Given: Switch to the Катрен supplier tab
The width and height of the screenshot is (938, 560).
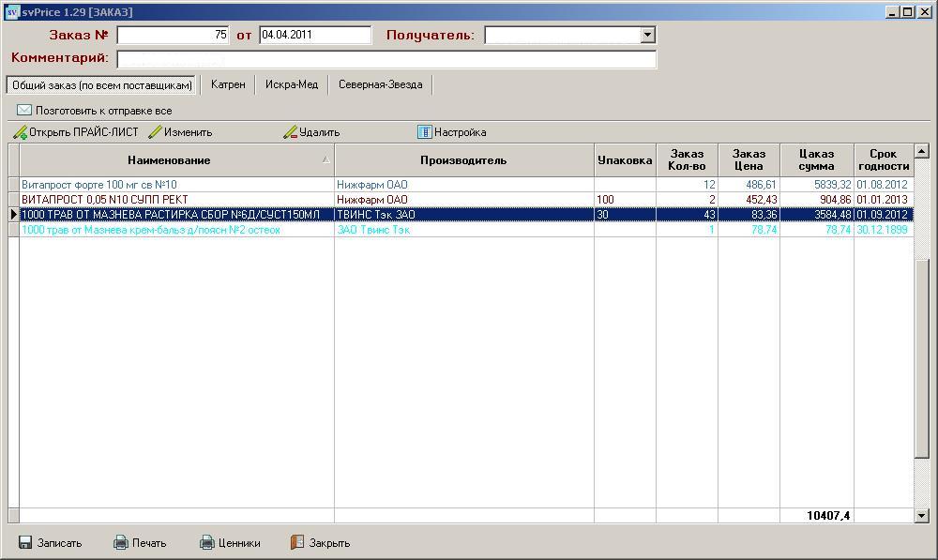Looking at the screenshot, I should 228,84.
